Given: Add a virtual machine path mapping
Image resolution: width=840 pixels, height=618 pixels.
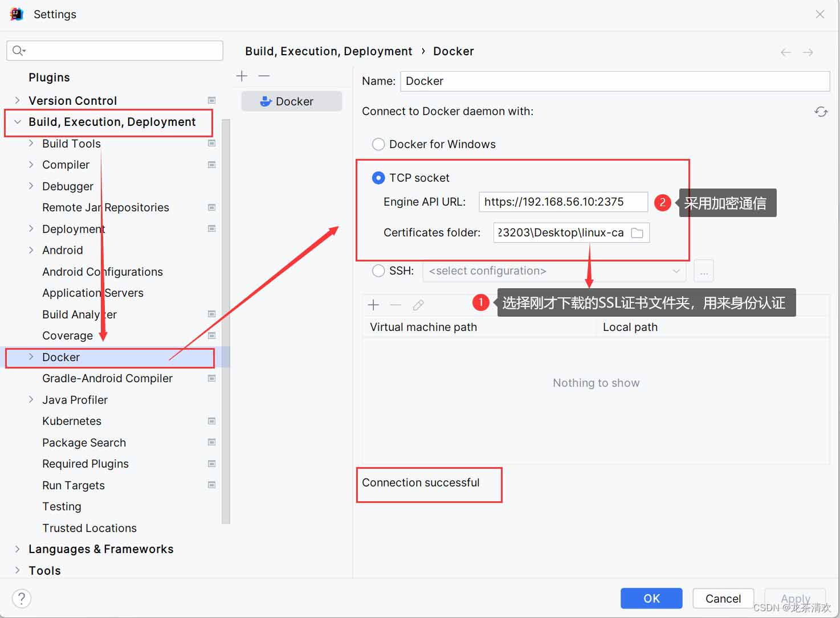Looking at the screenshot, I should click(x=373, y=305).
